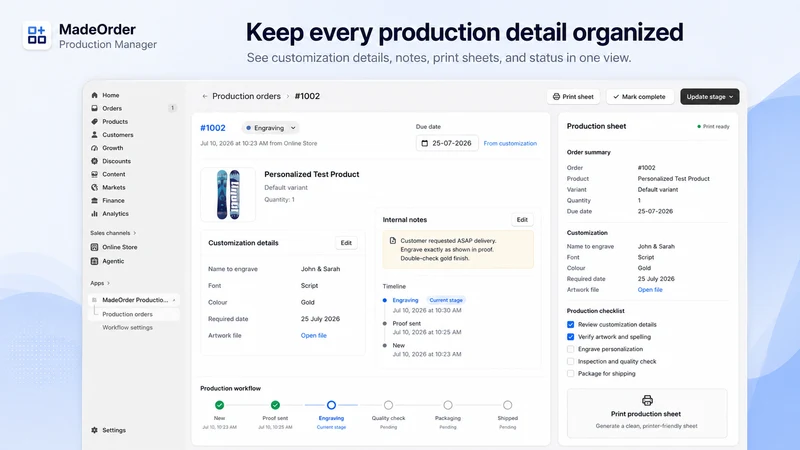The image size is (800, 450).
Task: Select the Quality check workflow stage circle
Action: [x=388, y=405]
